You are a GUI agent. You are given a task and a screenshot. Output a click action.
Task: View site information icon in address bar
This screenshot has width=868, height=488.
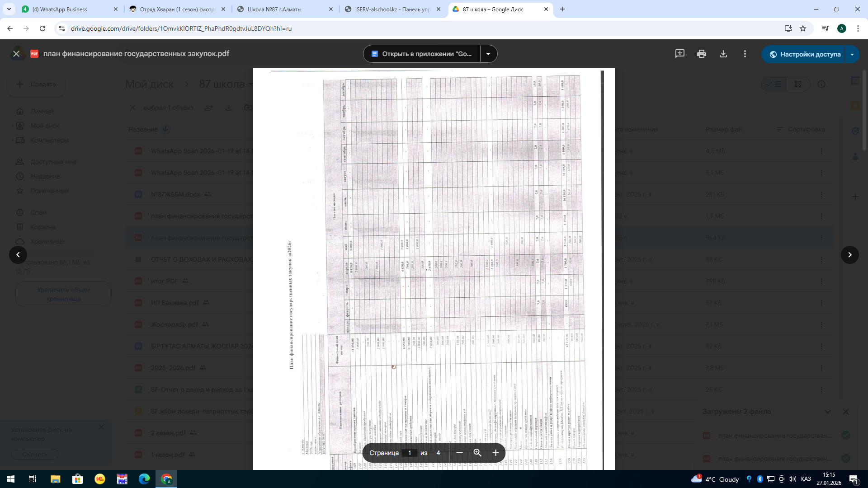pos(62,28)
